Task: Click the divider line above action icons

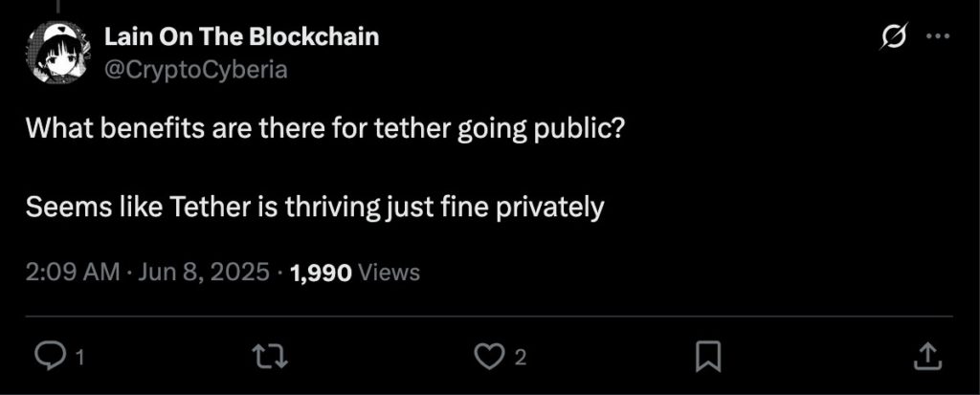Action: tap(489, 317)
